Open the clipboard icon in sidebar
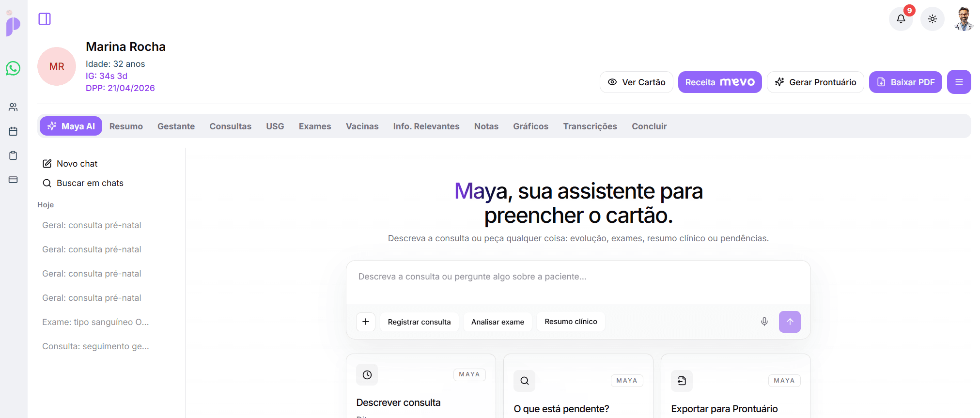 (x=13, y=155)
